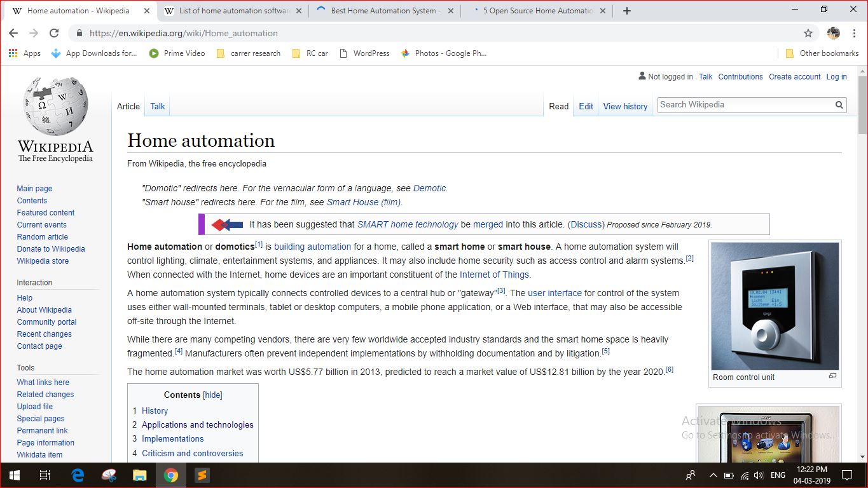The image size is (868, 488).
Task: Click inside the Search Wikipedia field
Action: (x=744, y=105)
